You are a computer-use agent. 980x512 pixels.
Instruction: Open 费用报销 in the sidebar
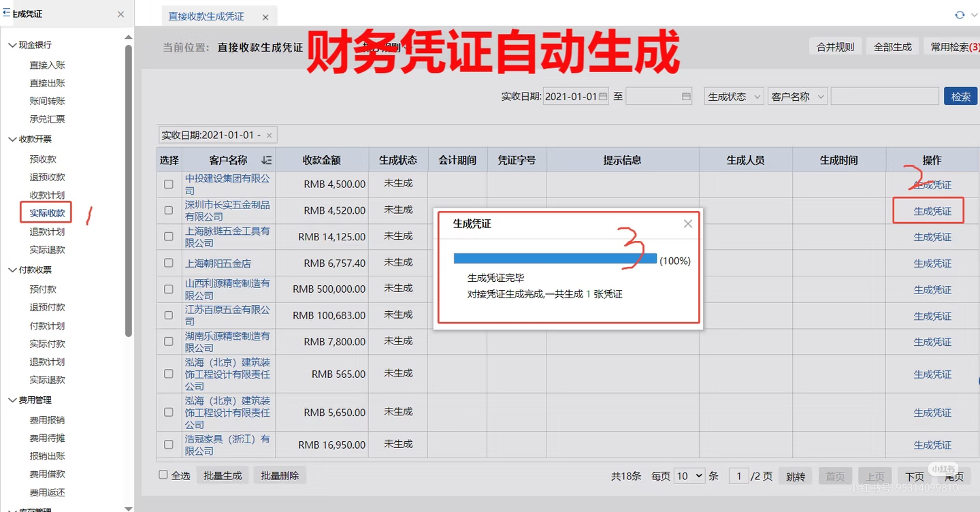tap(47, 420)
